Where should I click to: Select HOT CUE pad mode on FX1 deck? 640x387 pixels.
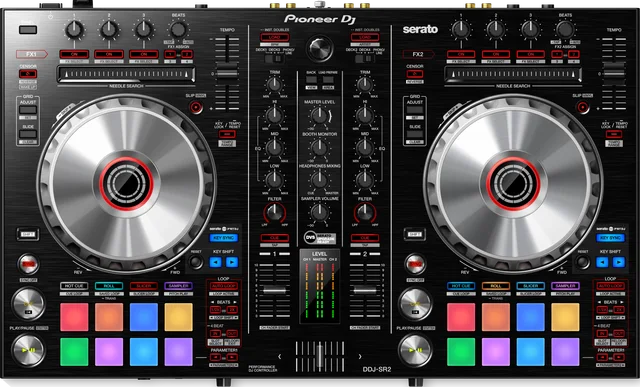point(74,286)
